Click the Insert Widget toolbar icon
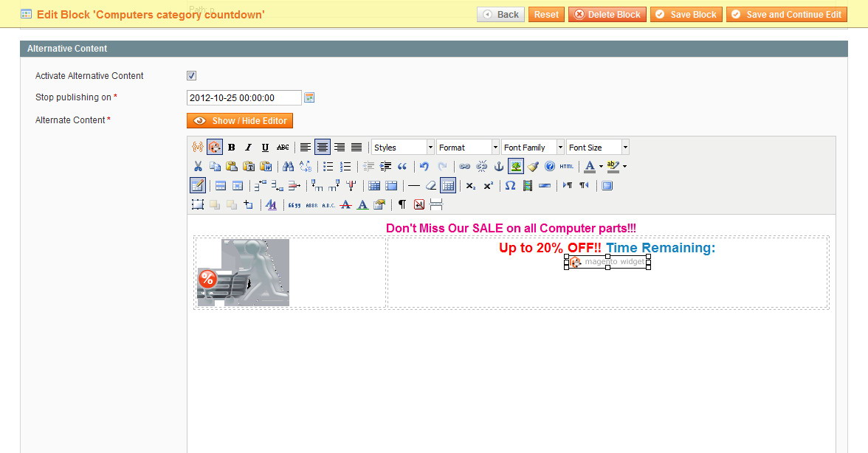 pos(214,148)
